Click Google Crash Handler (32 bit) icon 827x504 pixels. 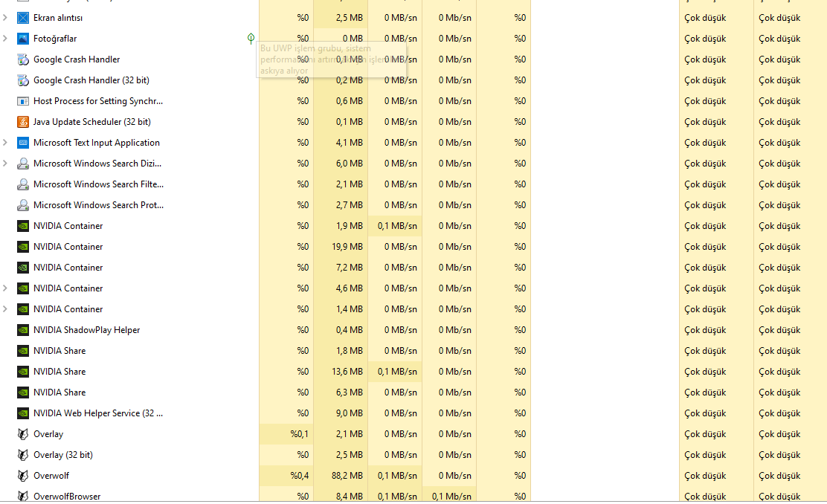tap(23, 80)
